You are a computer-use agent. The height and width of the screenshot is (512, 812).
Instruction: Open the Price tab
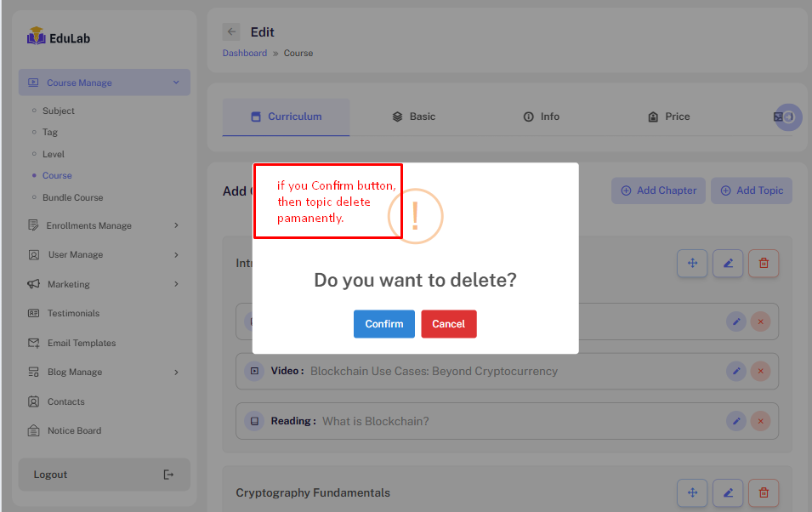668,117
